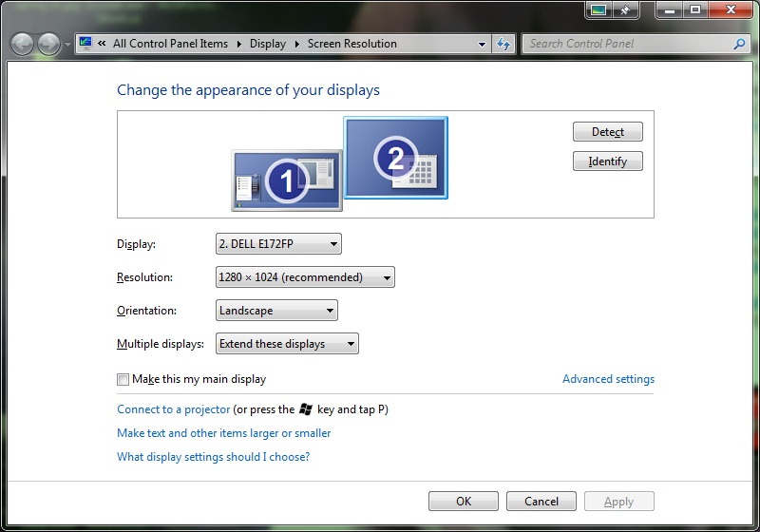
Task: Expand the Orientation dropdown set to Landscape
Action: click(276, 311)
